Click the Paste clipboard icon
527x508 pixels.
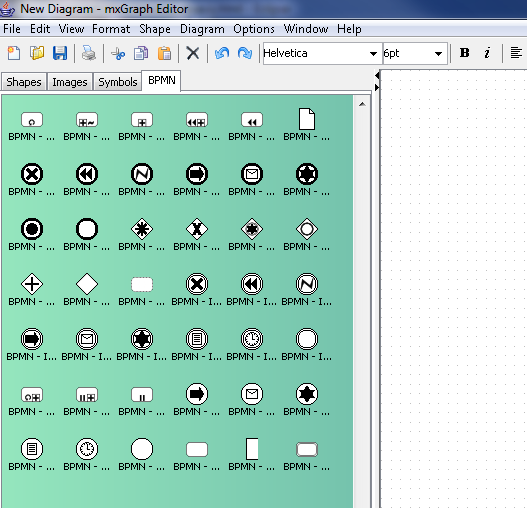point(164,53)
